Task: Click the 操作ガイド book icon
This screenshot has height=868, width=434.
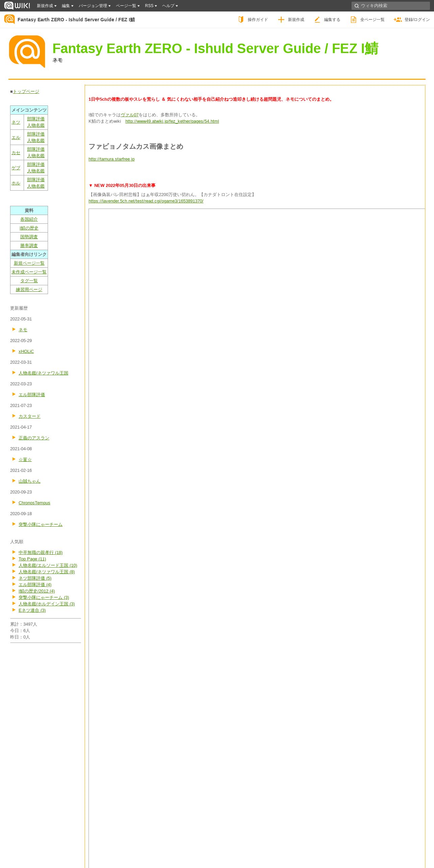Action: coord(241,20)
